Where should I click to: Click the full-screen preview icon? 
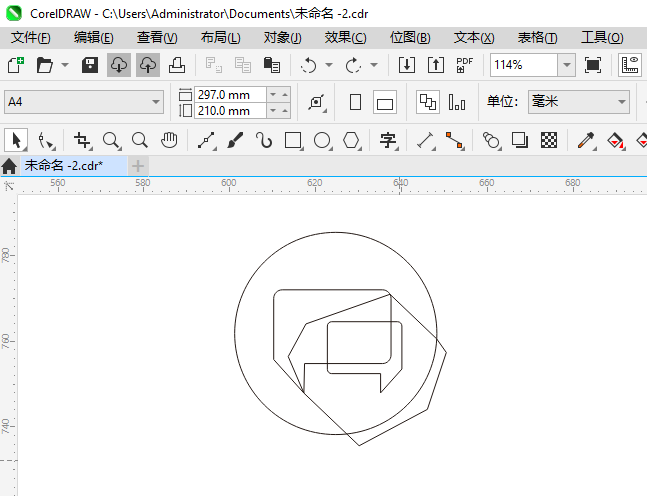point(593,65)
